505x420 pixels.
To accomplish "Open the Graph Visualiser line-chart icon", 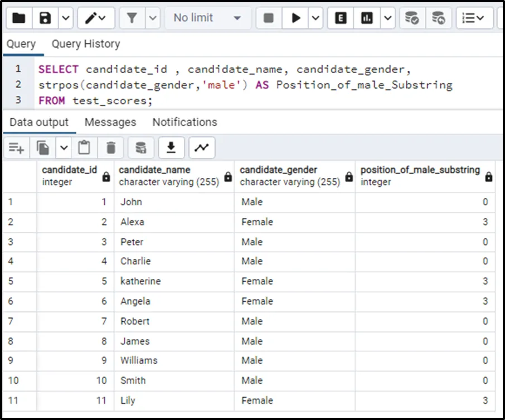I will (202, 148).
